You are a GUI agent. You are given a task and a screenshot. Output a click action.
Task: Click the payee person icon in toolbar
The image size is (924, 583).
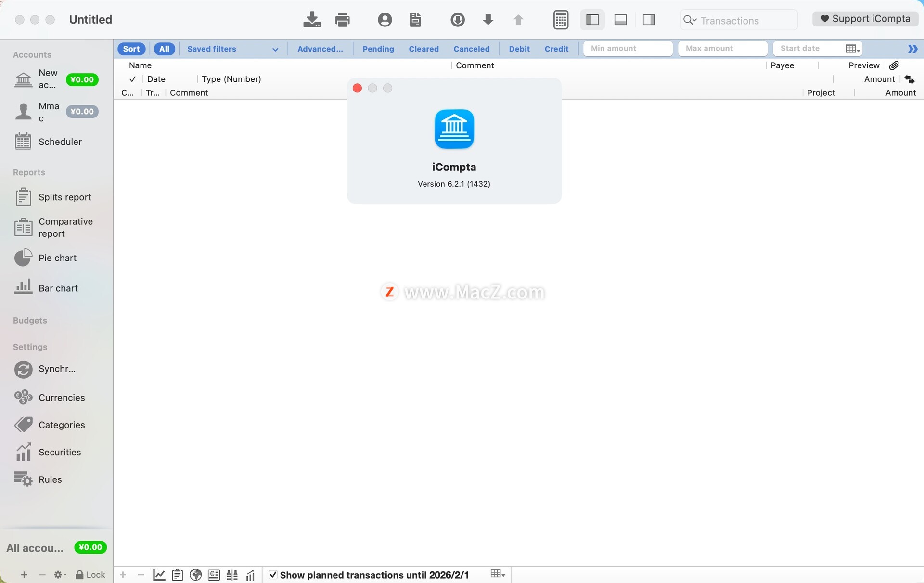point(385,20)
